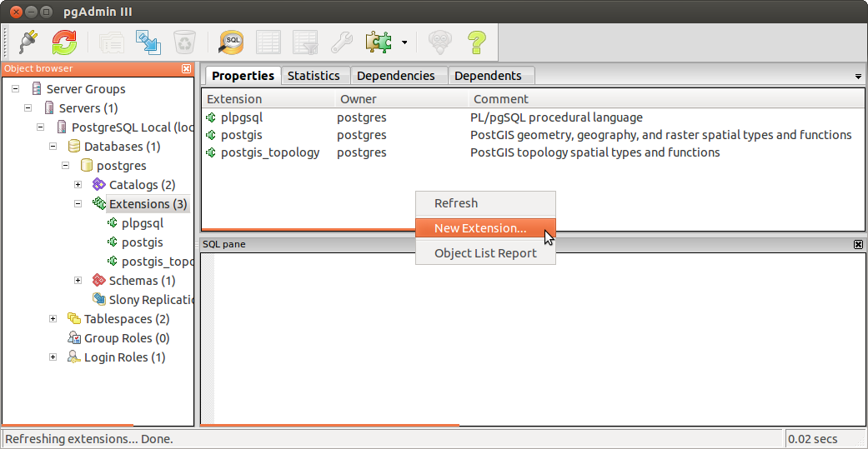Viewport: 868px width, 449px height.
Task: Select Login Roles (1) in the tree
Action: point(124,357)
